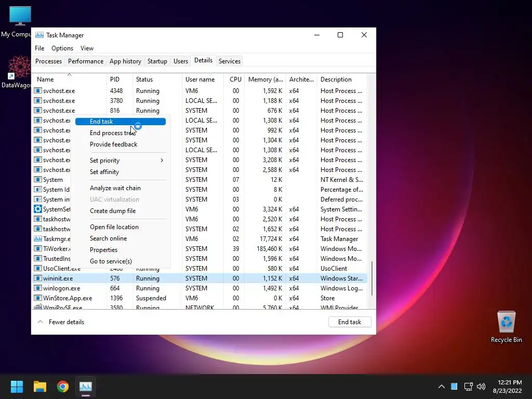Sort by the Status column header

(x=157, y=79)
